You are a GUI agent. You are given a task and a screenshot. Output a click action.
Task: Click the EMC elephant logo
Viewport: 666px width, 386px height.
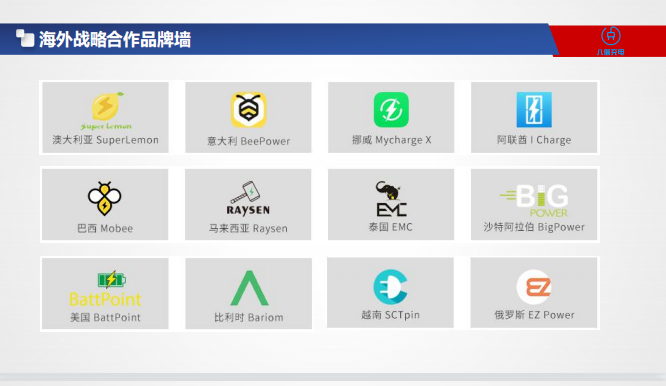(x=391, y=199)
